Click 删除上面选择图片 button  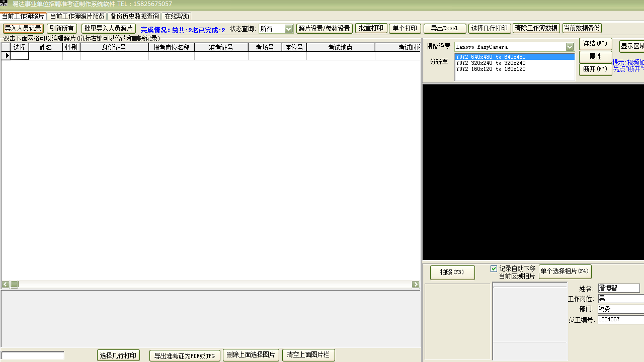[x=251, y=355]
